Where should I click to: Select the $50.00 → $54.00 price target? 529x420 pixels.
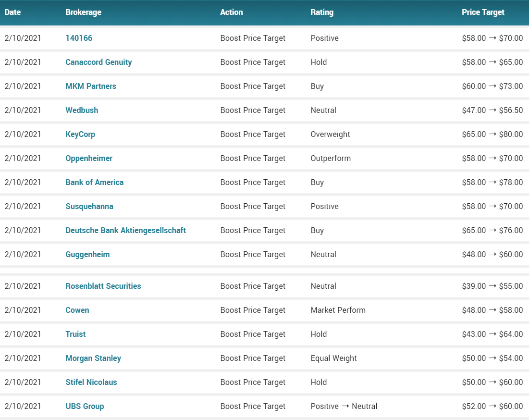[492, 358]
